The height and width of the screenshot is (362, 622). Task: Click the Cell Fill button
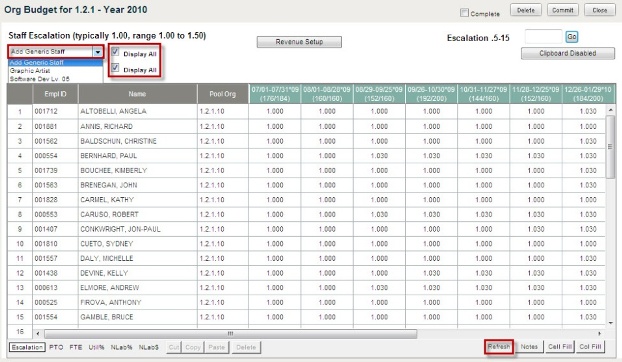[x=560, y=347]
